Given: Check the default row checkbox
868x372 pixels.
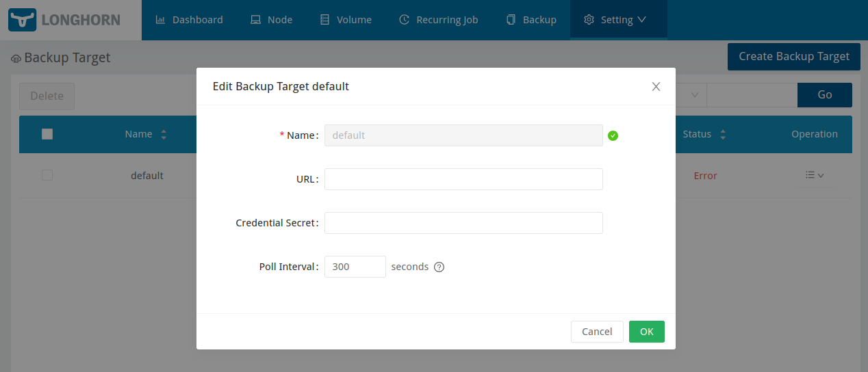Looking at the screenshot, I should [x=47, y=175].
